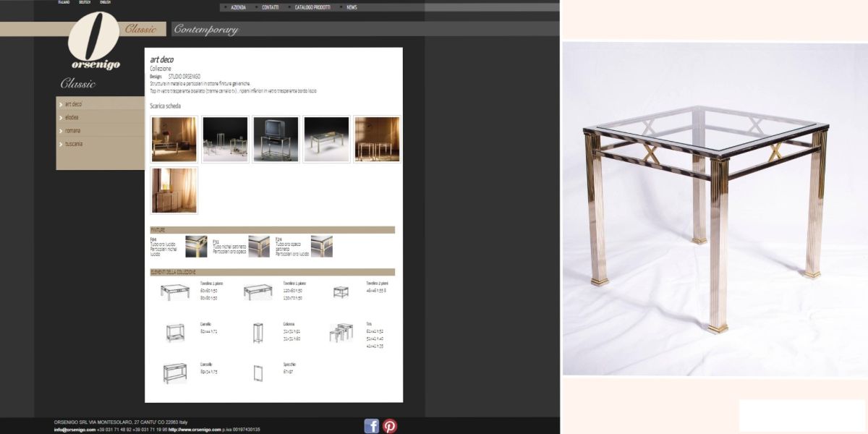The image size is (868, 434).
Task: Select the tuscania collection in sidebar
Action: pyautogui.click(x=74, y=144)
